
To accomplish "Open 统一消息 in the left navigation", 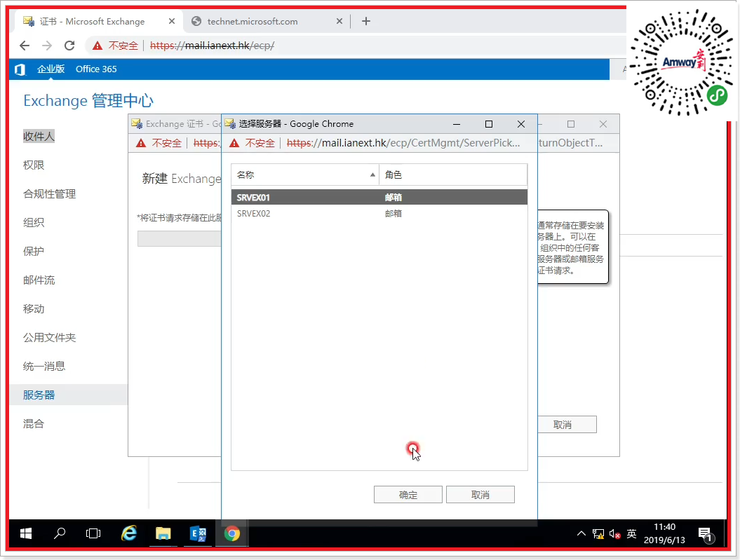I will tap(44, 367).
